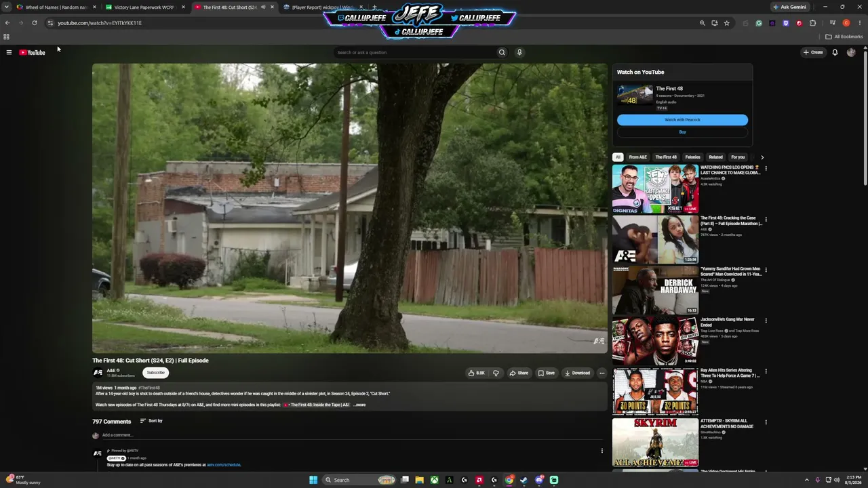This screenshot has height=488, width=868.
Task: Select the Related filter chip
Action: coord(715,157)
